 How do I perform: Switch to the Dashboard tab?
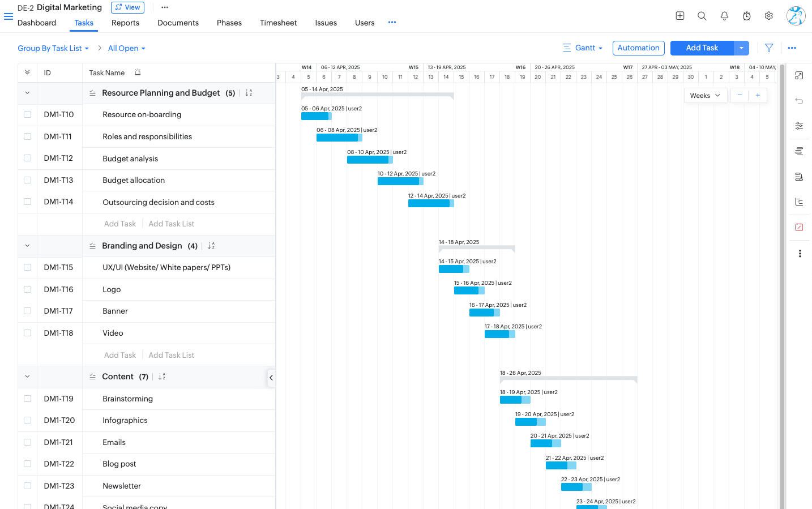coord(37,23)
